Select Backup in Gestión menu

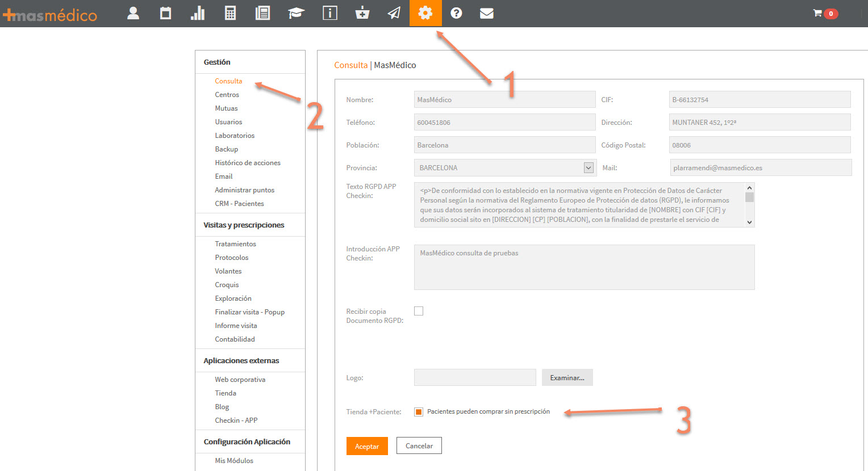point(226,149)
